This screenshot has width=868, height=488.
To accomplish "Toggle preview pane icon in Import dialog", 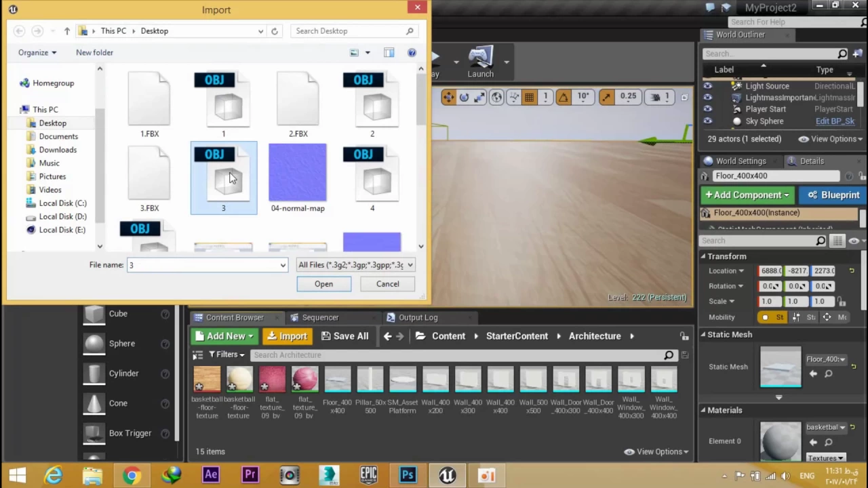I will 389,52.
